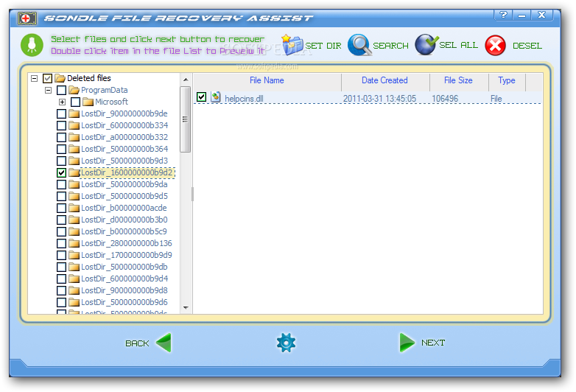Click the green Next arrow icon
This screenshot has height=392, width=576.
tap(407, 343)
